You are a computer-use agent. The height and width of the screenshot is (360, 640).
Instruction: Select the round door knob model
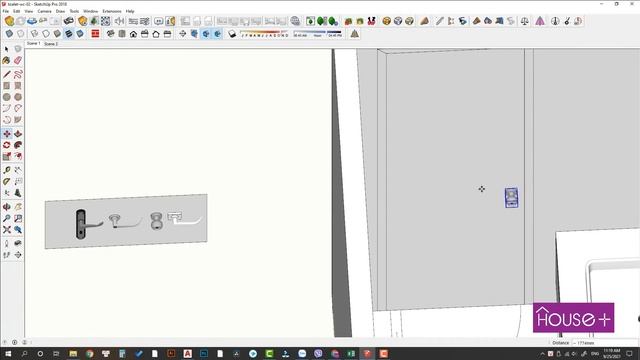point(156,221)
